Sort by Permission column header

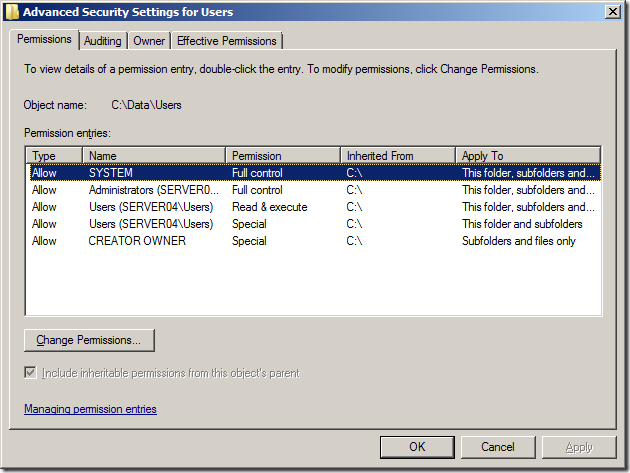point(282,156)
